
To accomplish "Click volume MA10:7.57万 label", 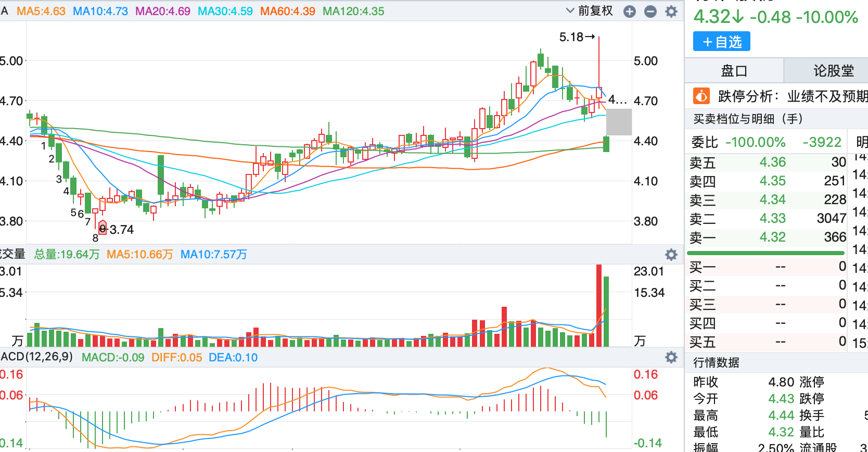I will [x=214, y=254].
